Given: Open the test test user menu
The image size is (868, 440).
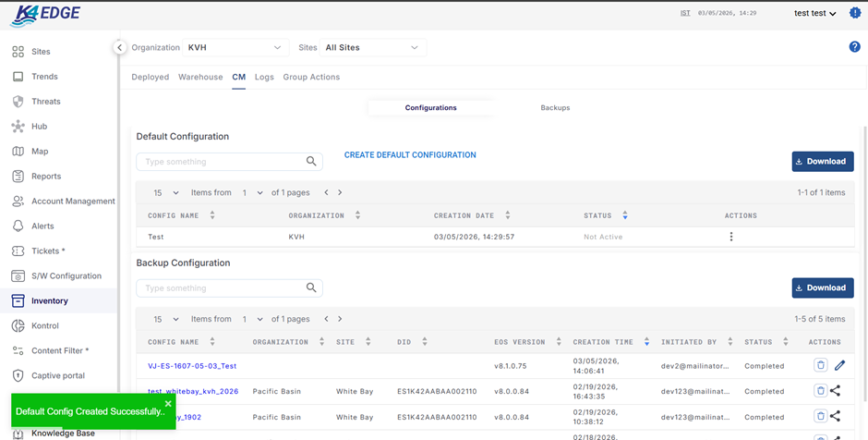Looking at the screenshot, I should pos(814,13).
